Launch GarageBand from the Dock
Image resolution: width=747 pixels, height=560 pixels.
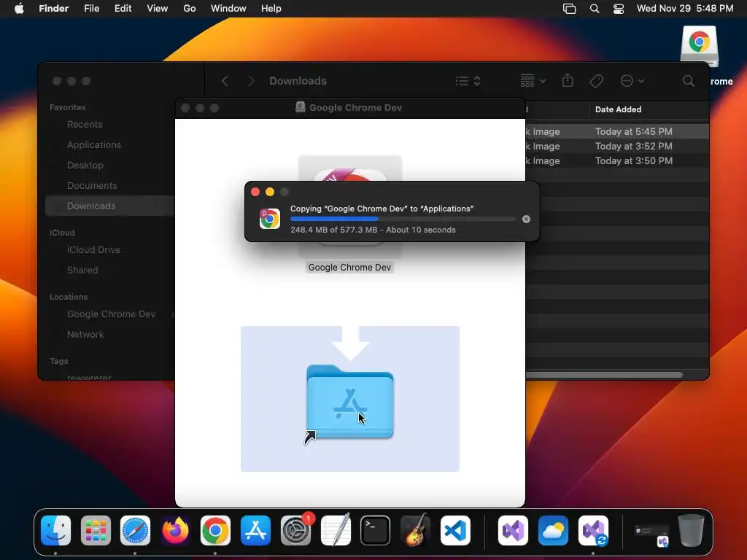click(x=415, y=531)
